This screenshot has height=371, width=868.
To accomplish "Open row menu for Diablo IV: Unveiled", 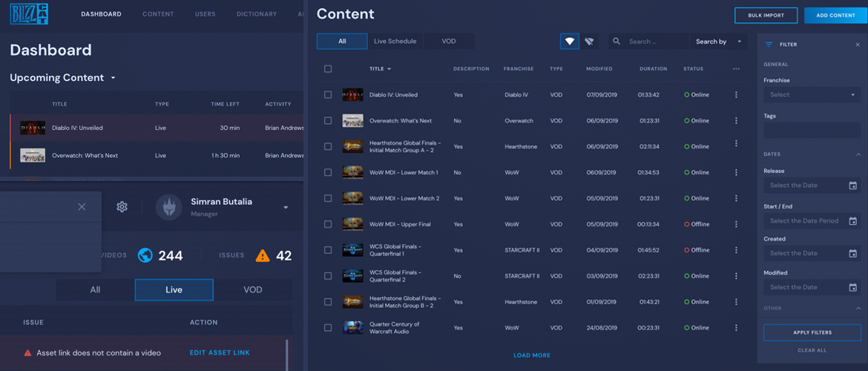I will (736, 95).
